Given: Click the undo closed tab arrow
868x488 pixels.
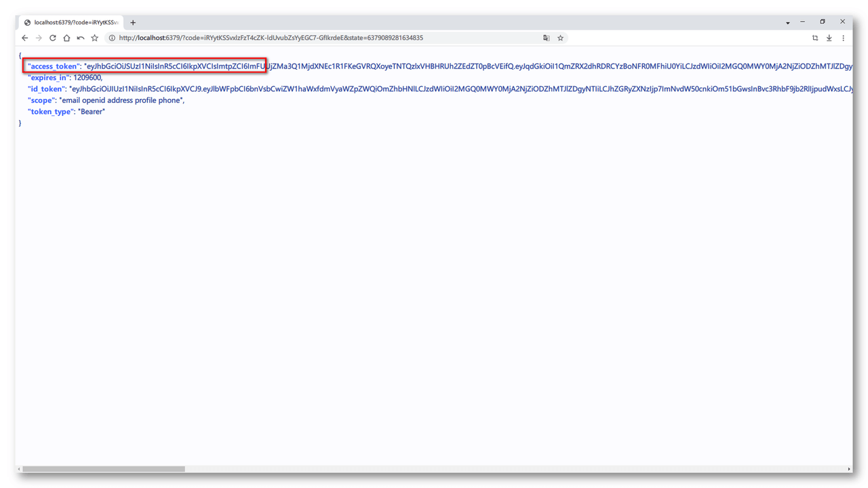Looking at the screenshot, I should tap(81, 38).
